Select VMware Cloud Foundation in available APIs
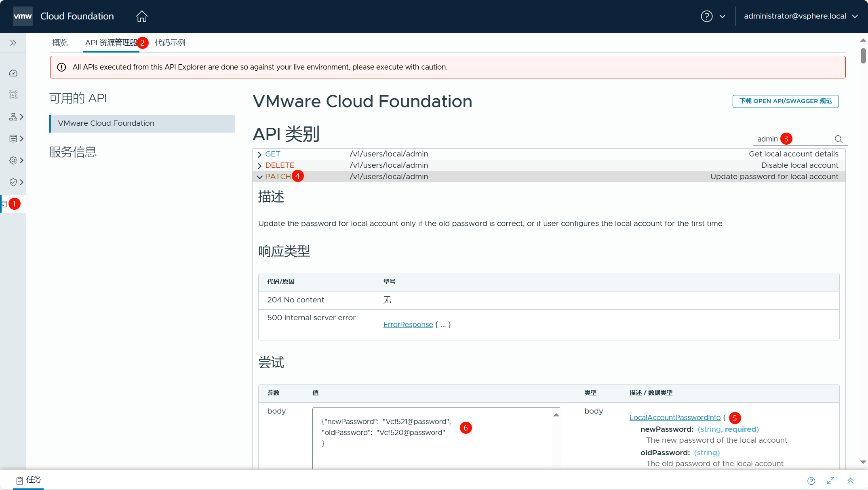Screen dimensions: 868x490 point(142,123)
